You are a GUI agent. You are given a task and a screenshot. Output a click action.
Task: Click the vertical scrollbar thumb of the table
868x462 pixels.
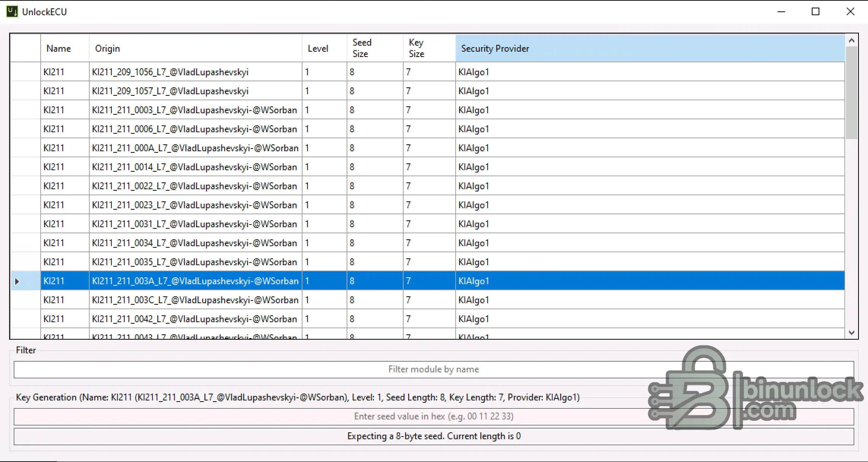pyautogui.click(x=852, y=93)
